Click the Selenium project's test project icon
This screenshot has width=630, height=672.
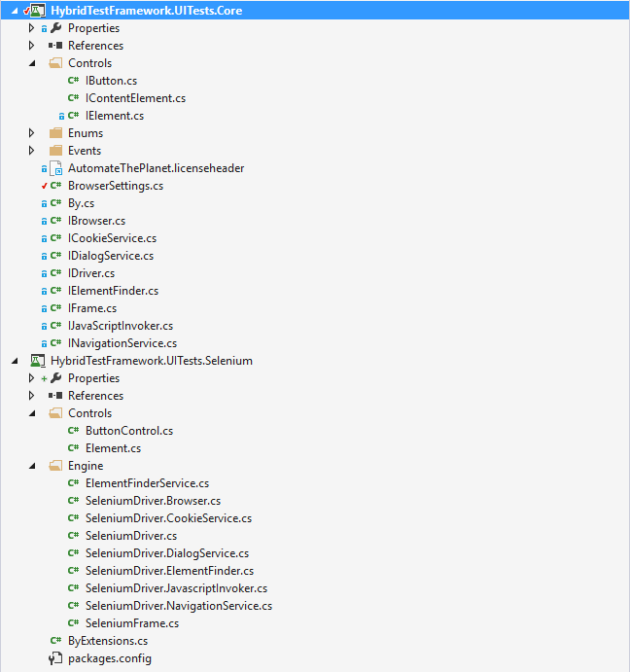click(37, 361)
